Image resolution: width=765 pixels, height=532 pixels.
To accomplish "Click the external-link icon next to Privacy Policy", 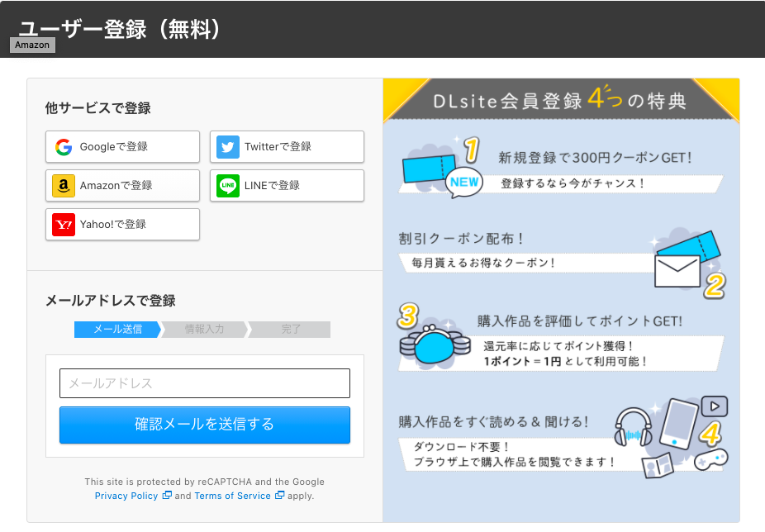I will point(165,496).
